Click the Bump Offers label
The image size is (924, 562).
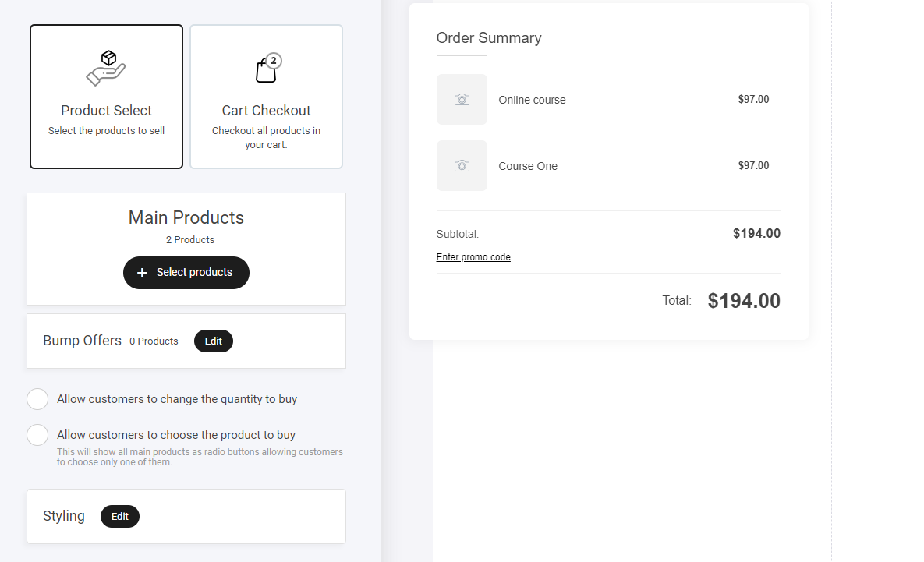tap(82, 341)
